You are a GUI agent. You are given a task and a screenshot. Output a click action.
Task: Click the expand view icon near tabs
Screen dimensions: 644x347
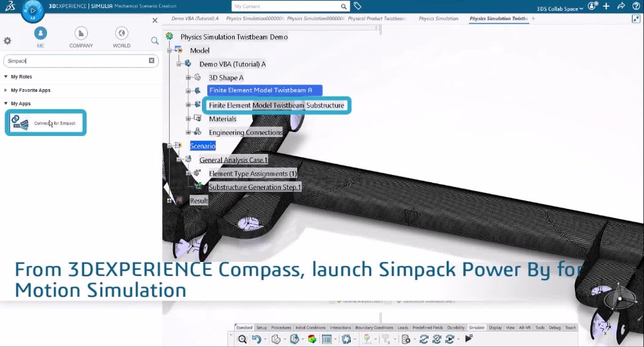[x=636, y=19]
